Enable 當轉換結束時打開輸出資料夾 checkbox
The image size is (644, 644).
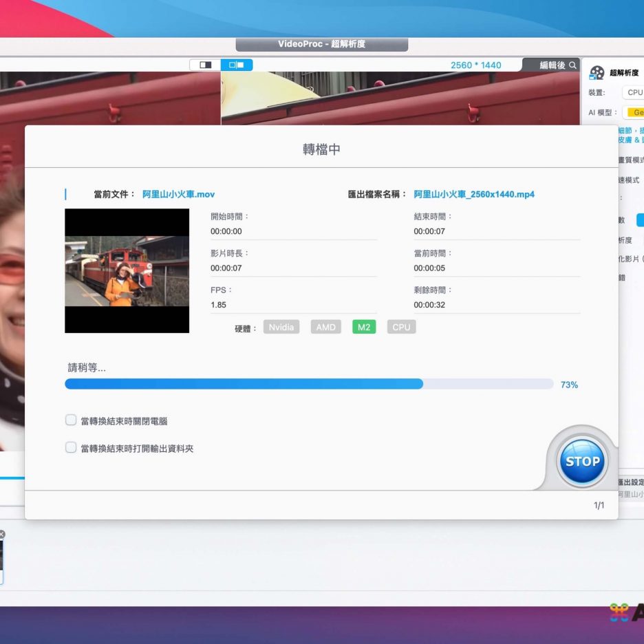pyautogui.click(x=71, y=447)
